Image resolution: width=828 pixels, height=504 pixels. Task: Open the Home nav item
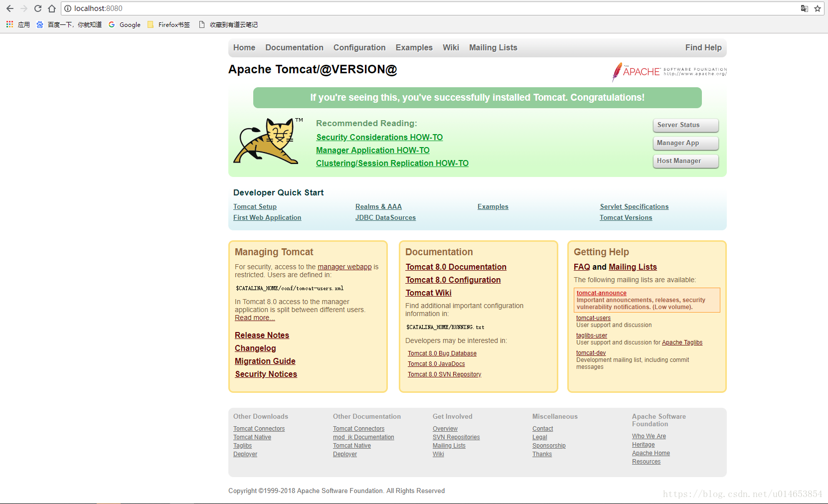[x=244, y=47]
